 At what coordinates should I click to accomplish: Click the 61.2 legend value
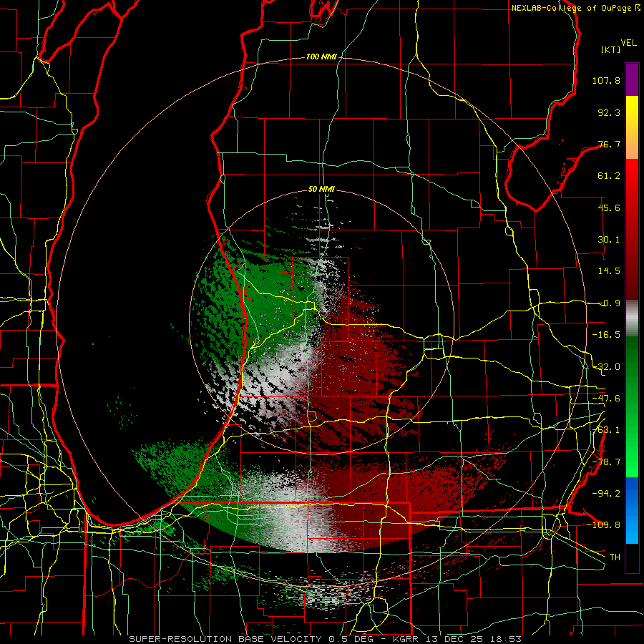(609, 176)
